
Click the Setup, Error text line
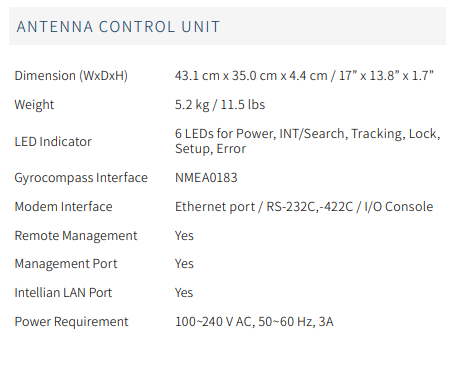pos(211,149)
